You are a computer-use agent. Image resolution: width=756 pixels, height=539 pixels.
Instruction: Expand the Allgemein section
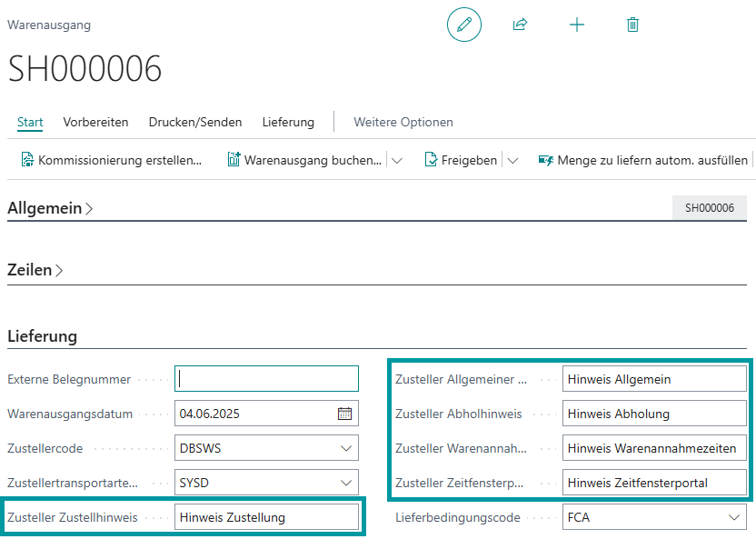(50, 208)
